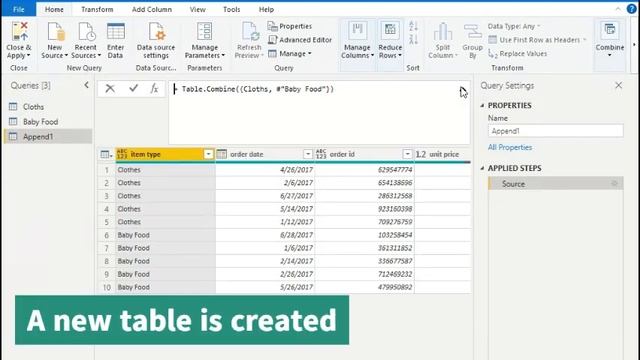Click Use First Row as Headers
The width and height of the screenshot is (640, 360).
pos(537,40)
